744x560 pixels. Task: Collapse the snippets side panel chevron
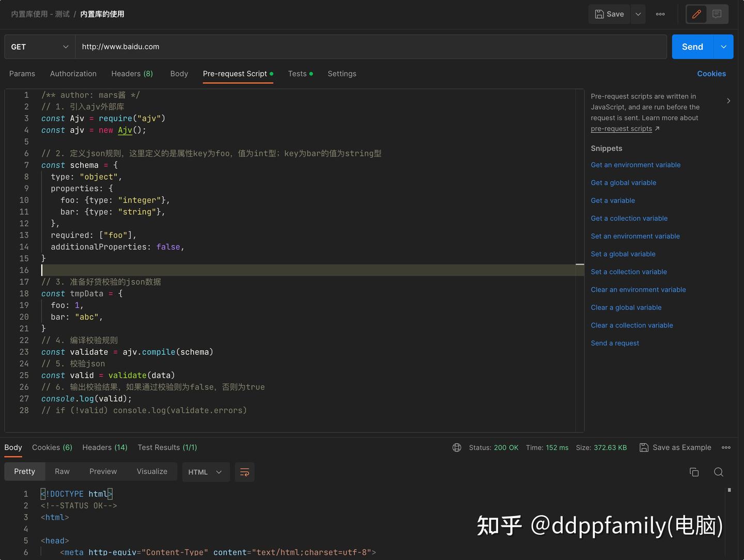click(x=729, y=101)
